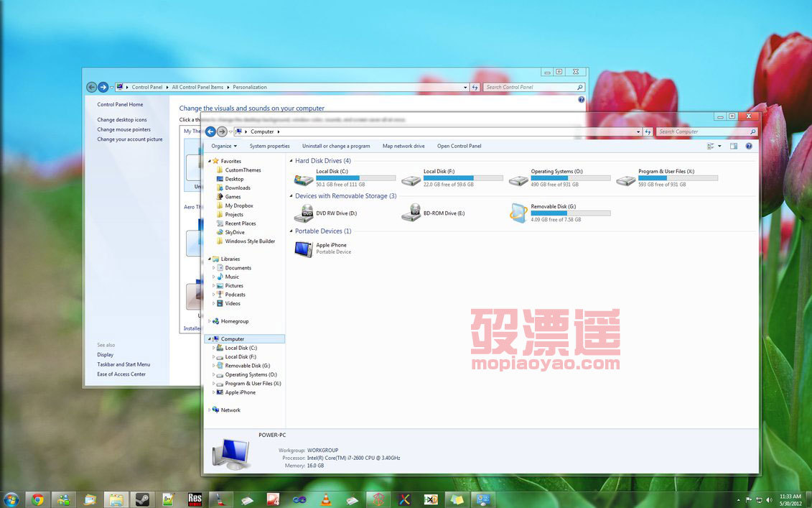This screenshot has width=812, height=508.
Task: Select BD-ROM Drive (E:) icon
Action: (x=411, y=213)
